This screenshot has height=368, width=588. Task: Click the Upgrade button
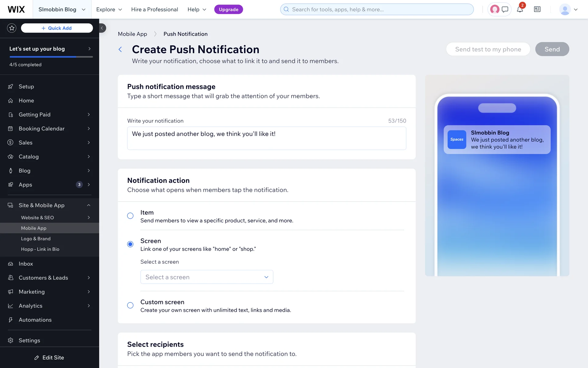[228, 10]
